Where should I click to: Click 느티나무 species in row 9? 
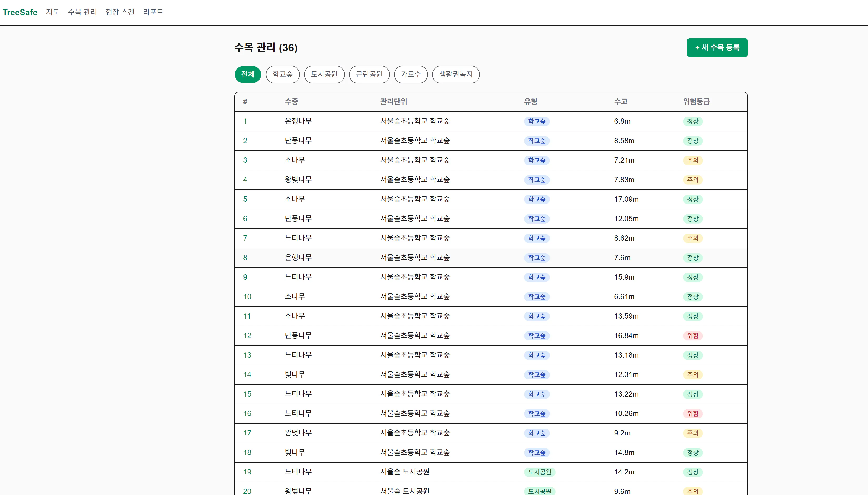point(298,277)
